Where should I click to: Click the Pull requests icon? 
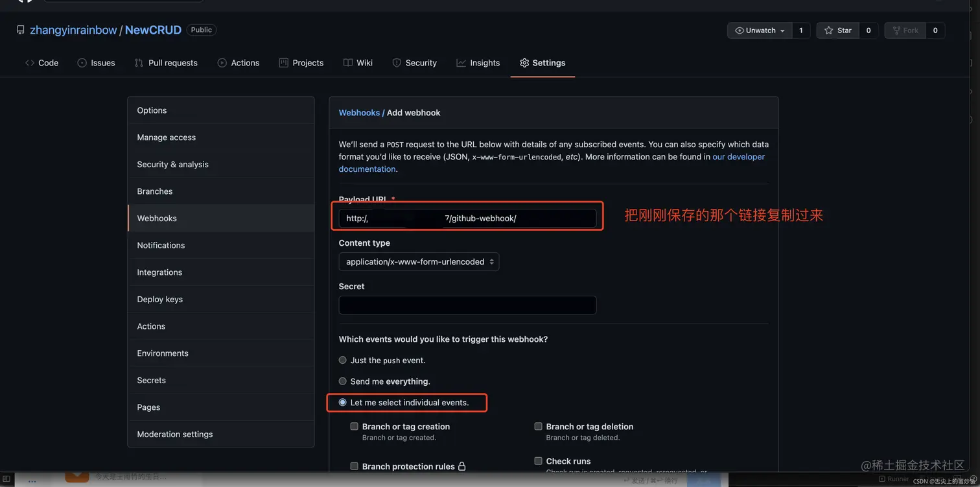139,63
